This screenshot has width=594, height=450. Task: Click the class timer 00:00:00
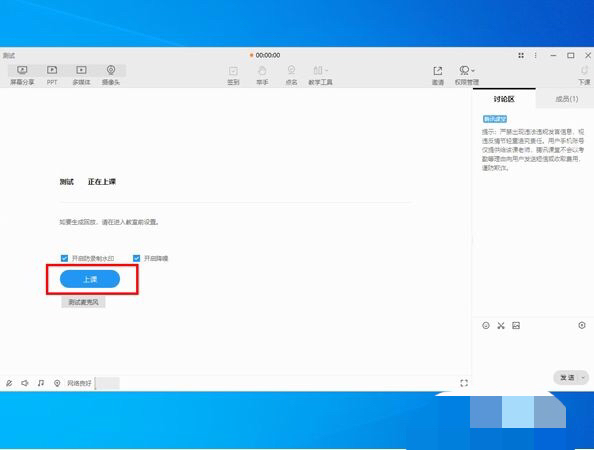click(268, 55)
